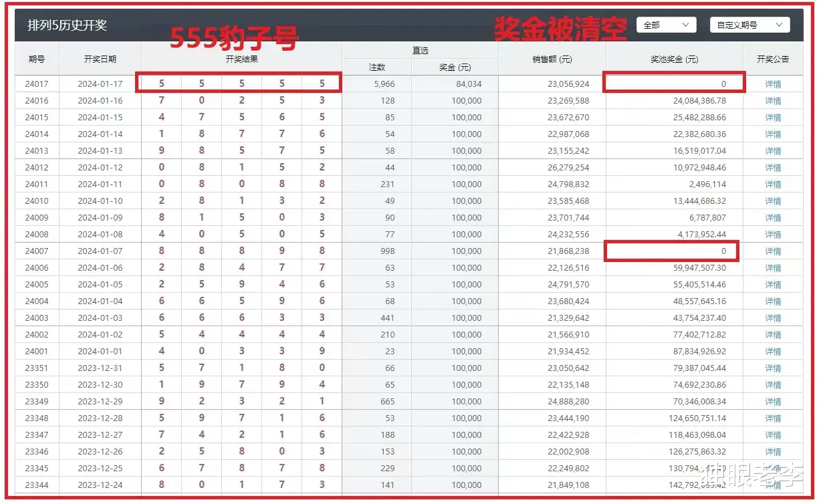Image resolution: width=817 pixels, height=504 pixels.
Task: Open 详情 link for issue 24005
Action: (x=773, y=285)
